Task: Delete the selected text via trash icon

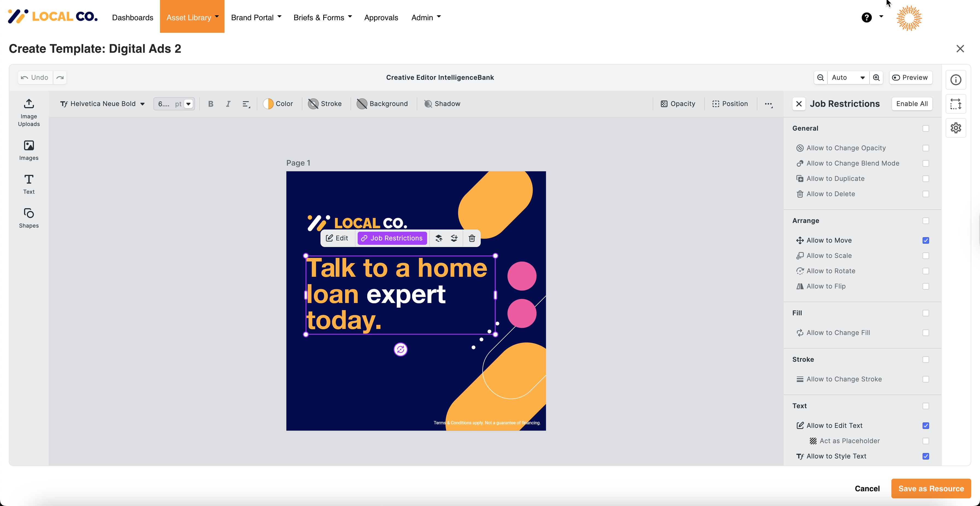Action: tap(472, 238)
